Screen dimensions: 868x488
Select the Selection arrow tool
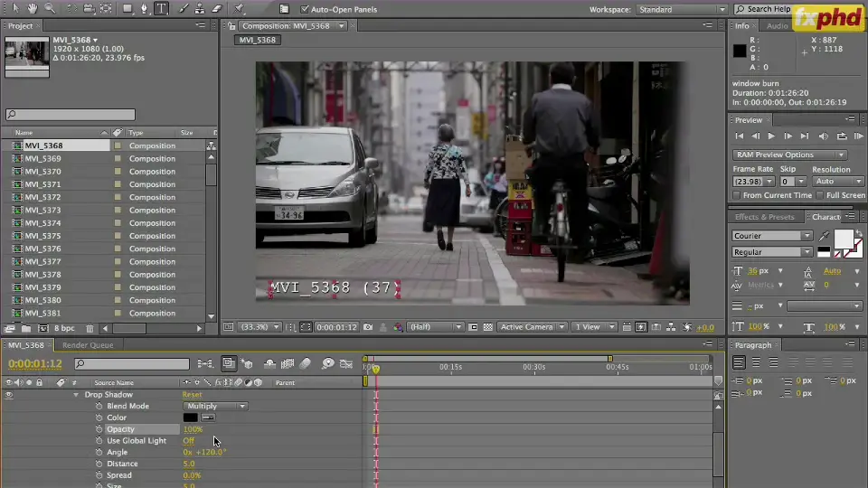[x=15, y=8]
